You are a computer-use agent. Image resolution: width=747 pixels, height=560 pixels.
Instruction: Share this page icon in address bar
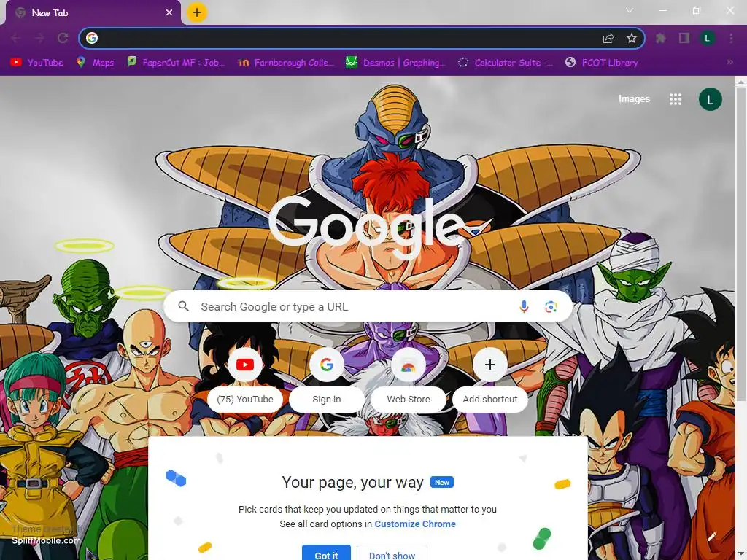click(x=608, y=38)
